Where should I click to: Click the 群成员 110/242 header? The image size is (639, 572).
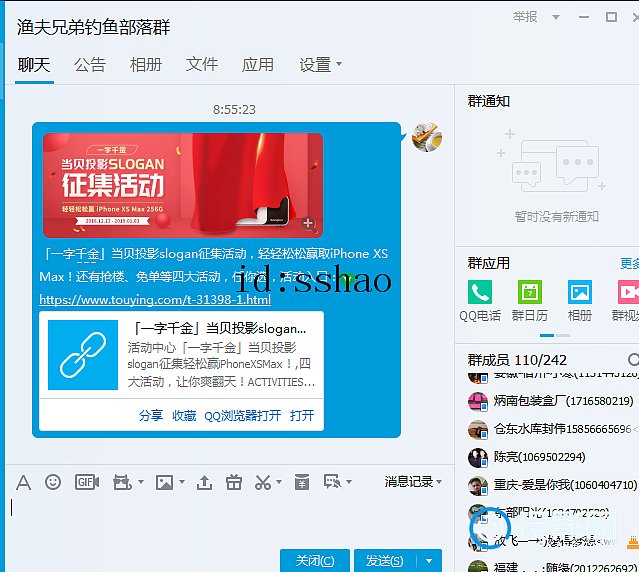coord(517,360)
